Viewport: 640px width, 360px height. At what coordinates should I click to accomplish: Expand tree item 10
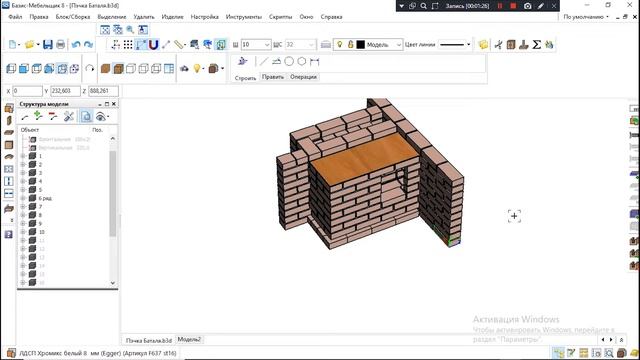(23, 232)
